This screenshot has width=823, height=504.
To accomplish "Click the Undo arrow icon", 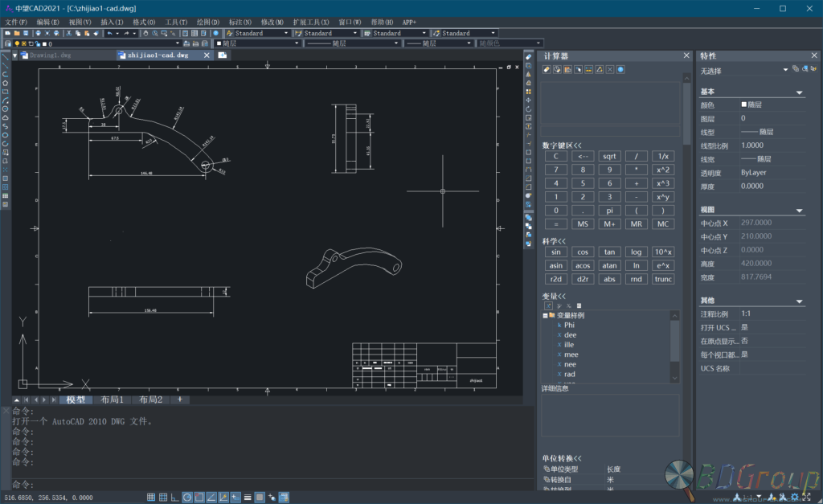I will click(x=109, y=33).
